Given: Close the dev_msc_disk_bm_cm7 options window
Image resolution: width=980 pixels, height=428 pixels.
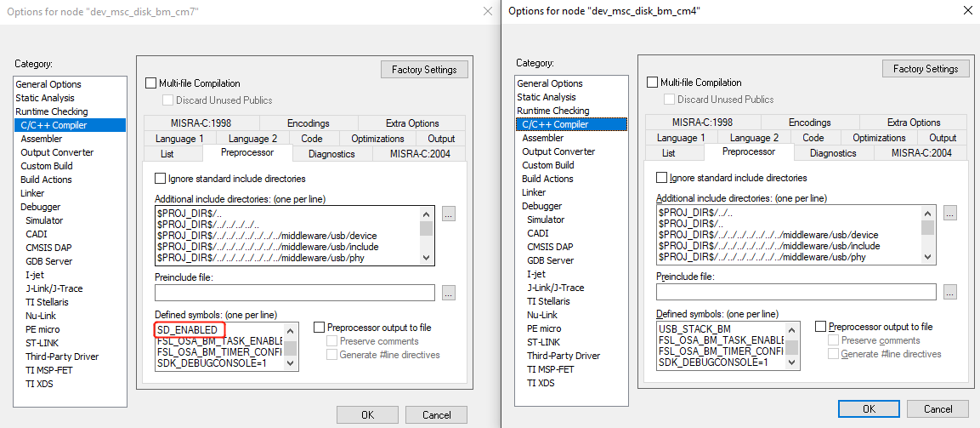Looking at the screenshot, I should [x=487, y=11].
